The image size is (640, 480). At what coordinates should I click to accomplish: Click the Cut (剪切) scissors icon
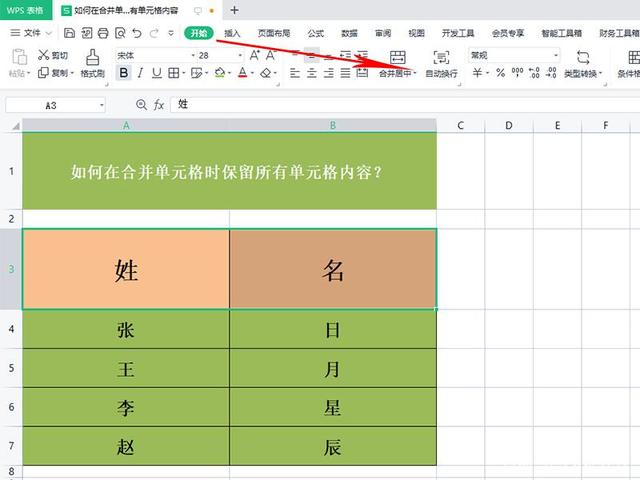44,56
